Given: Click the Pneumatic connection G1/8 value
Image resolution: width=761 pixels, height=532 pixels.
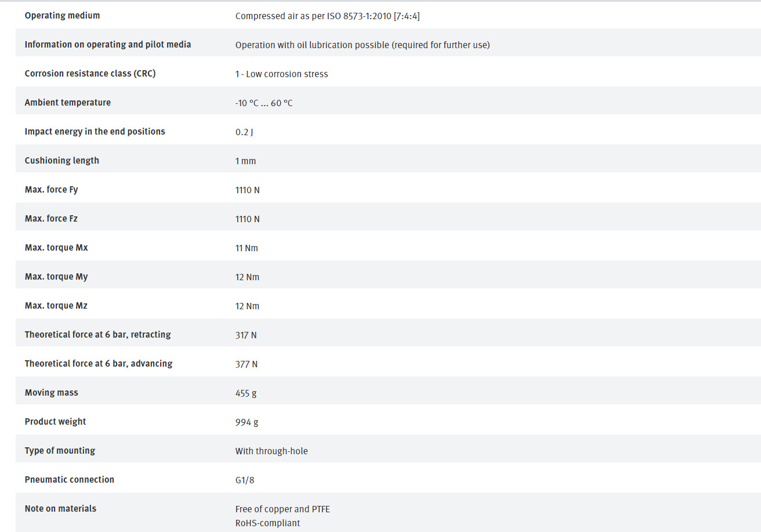Looking at the screenshot, I should [245, 480].
